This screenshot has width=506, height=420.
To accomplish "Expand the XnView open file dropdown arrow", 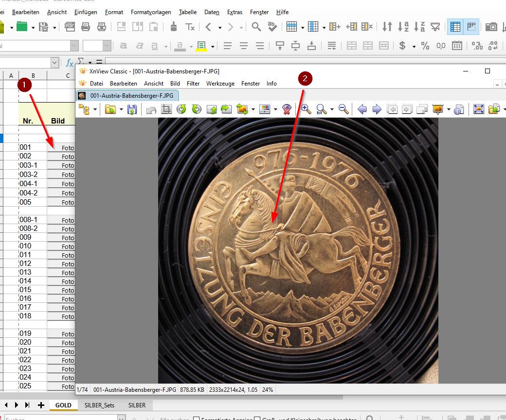I will point(121,109).
